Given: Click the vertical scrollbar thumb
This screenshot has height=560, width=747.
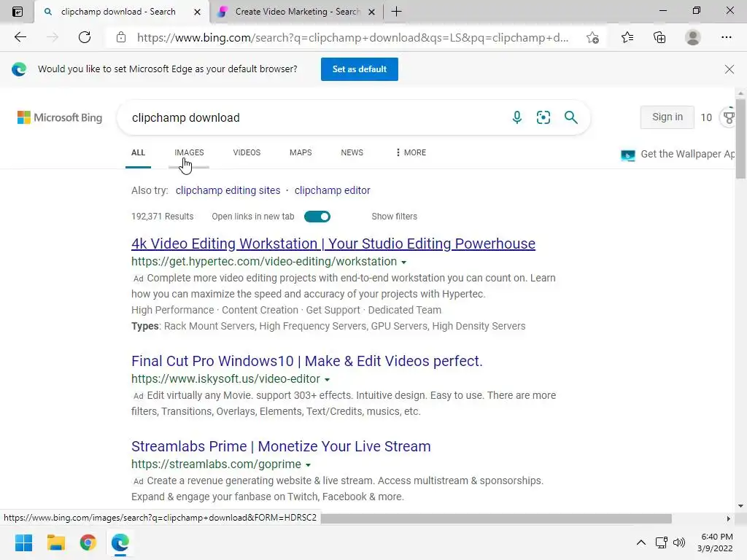Looking at the screenshot, I should 740,139.
